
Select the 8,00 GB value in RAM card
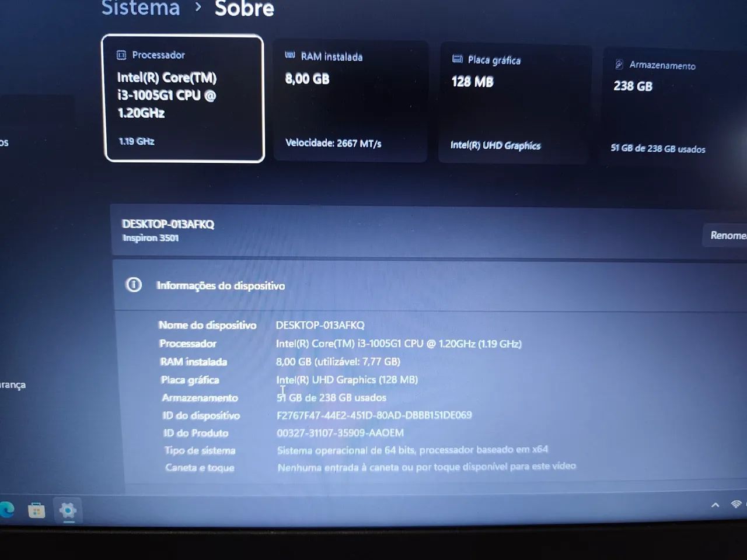pos(307,79)
